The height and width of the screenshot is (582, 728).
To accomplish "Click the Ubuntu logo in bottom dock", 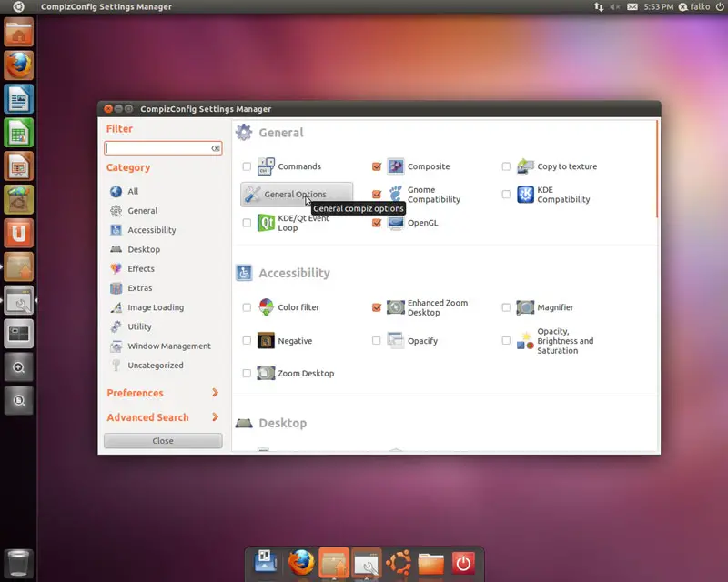I will click(x=399, y=563).
